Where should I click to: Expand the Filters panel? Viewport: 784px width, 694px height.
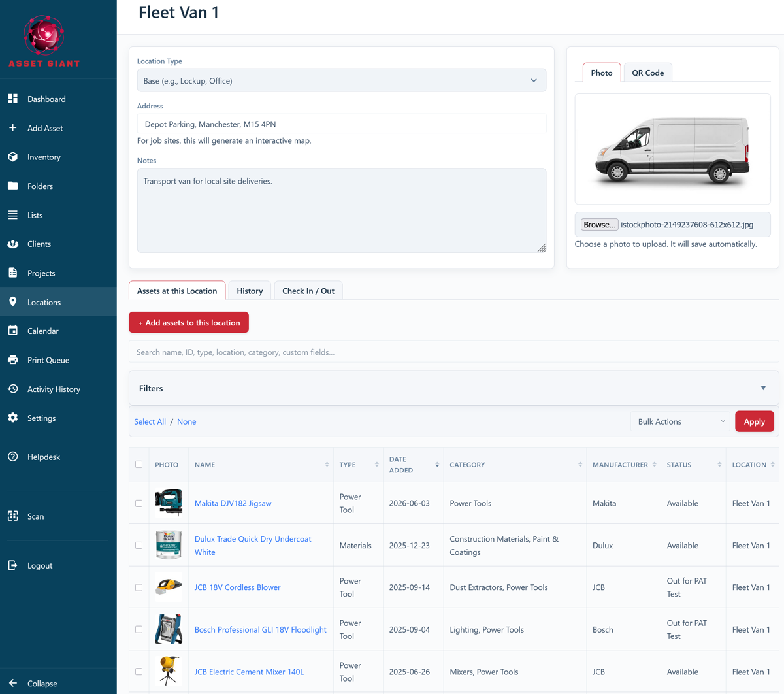[453, 388]
